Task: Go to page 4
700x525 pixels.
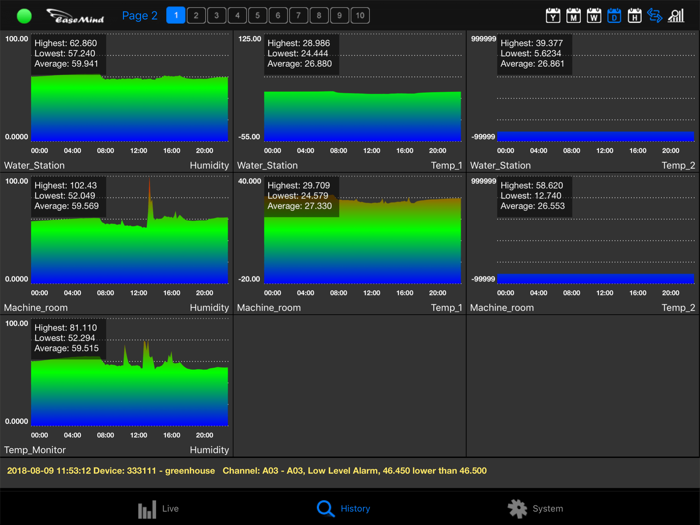Action: tap(237, 16)
